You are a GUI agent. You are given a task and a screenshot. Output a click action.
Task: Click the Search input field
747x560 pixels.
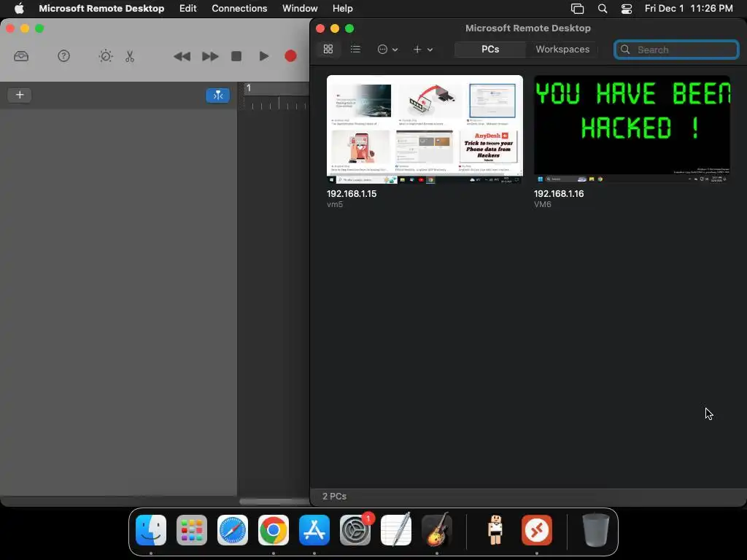(x=676, y=50)
